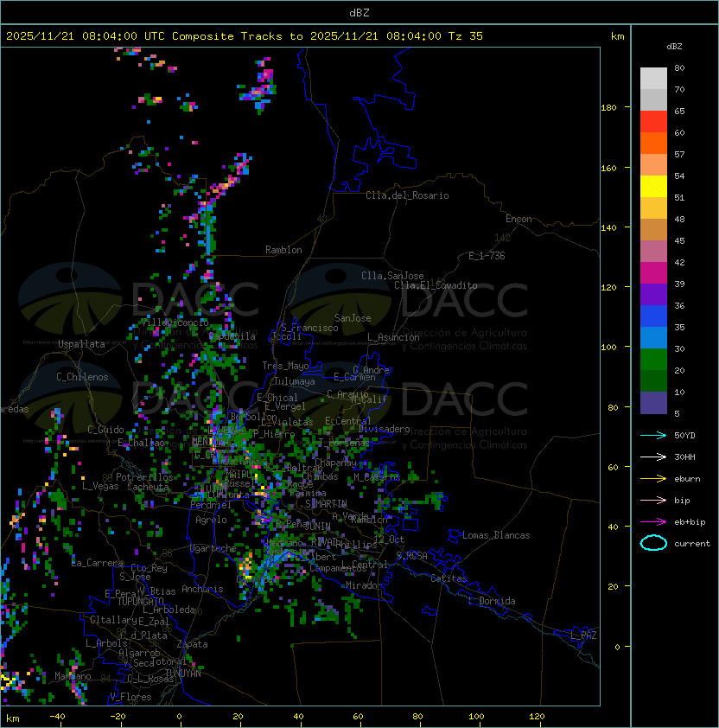The height and width of the screenshot is (728, 719).
Task: Click the Ugarteche place label
Action: [x=213, y=548]
